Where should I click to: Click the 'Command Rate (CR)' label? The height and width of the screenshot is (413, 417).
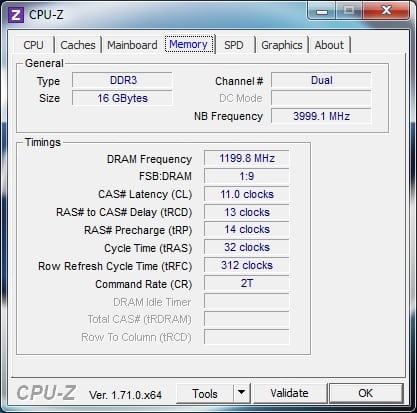144,284
